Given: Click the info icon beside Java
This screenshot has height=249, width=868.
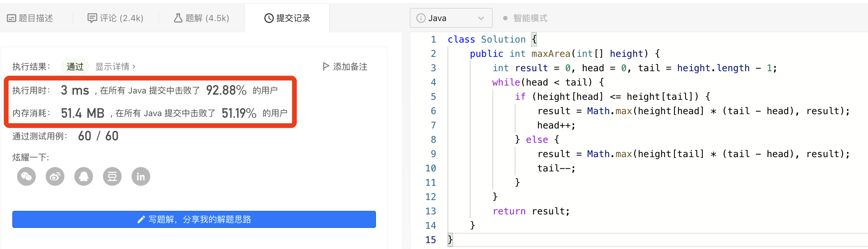Looking at the screenshot, I should pyautogui.click(x=421, y=18).
